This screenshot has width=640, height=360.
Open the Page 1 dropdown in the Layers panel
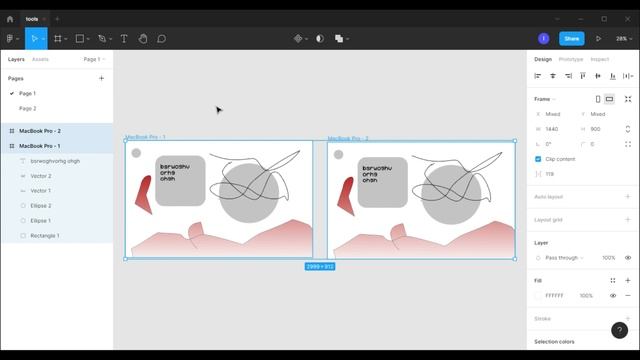[x=94, y=59]
